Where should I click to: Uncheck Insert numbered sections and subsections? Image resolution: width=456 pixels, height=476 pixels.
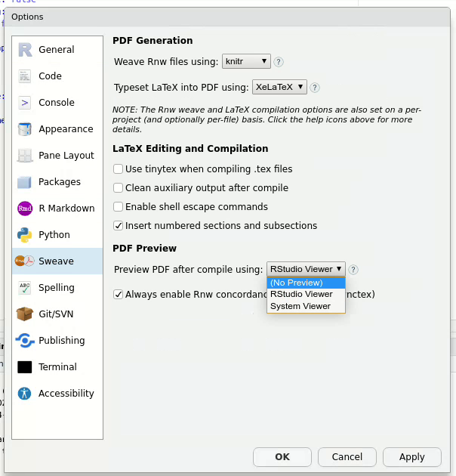click(118, 226)
